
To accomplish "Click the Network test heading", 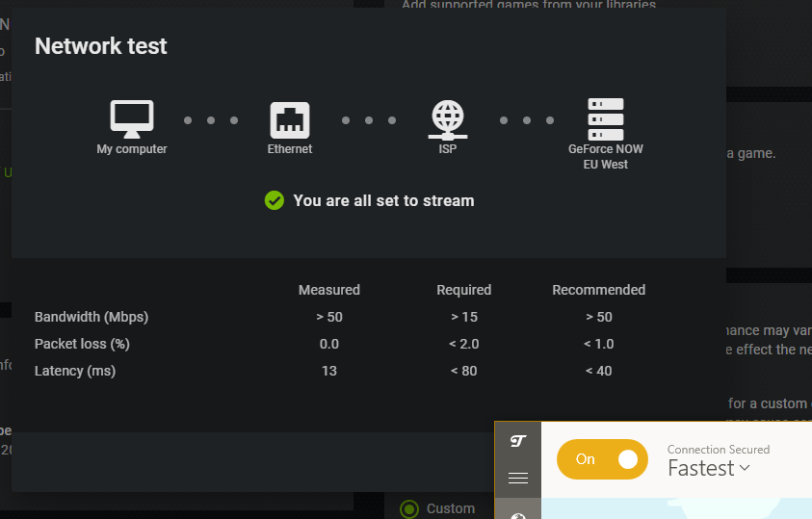I will coord(101,46).
